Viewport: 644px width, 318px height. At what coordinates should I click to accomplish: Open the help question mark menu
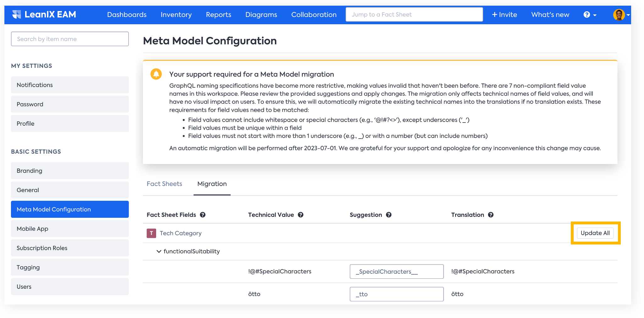point(590,15)
